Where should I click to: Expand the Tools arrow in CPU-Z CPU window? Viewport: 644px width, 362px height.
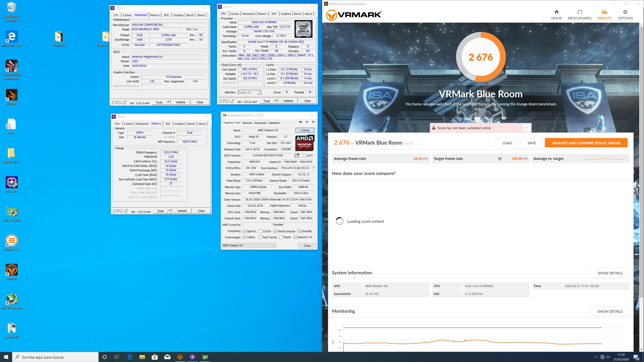click(x=276, y=101)
